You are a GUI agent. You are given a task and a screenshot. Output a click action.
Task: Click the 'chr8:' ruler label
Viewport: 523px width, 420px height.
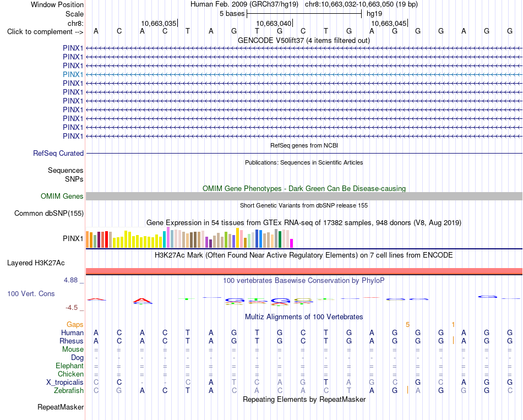click(75, 23)
